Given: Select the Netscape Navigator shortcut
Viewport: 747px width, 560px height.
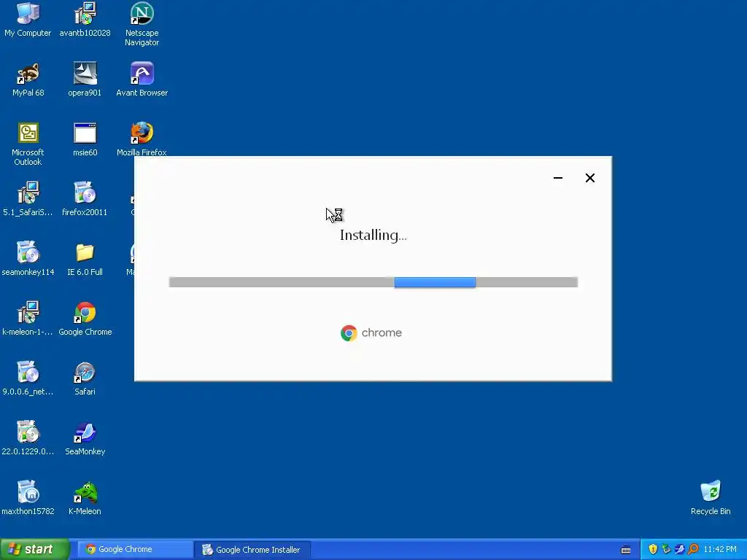Looking at the screenshot, I should [x=142, y=24].
